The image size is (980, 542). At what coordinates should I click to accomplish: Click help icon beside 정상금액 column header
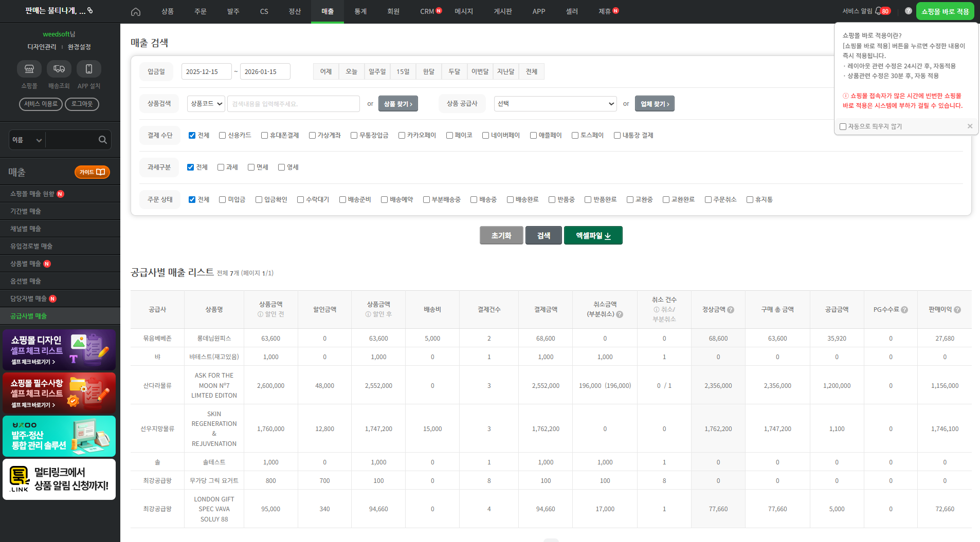731,310
